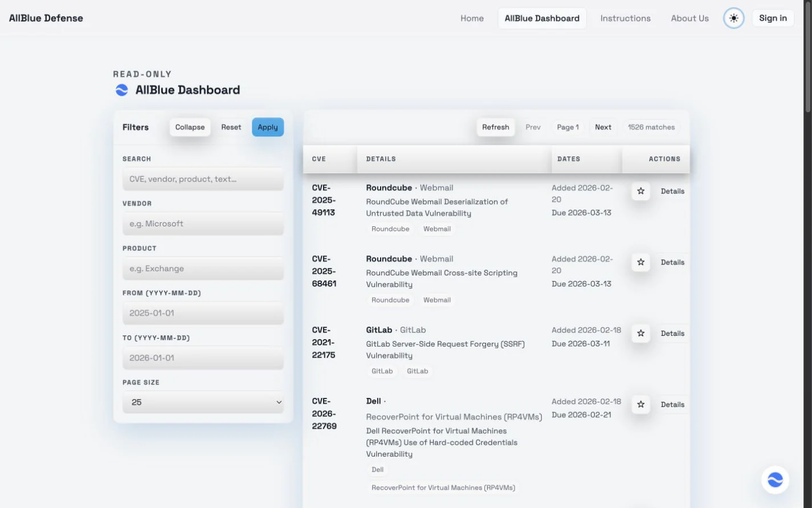Toggle the light/dark theme sun icon
Viewport: 812px width, 508px height.
[734, 18]
